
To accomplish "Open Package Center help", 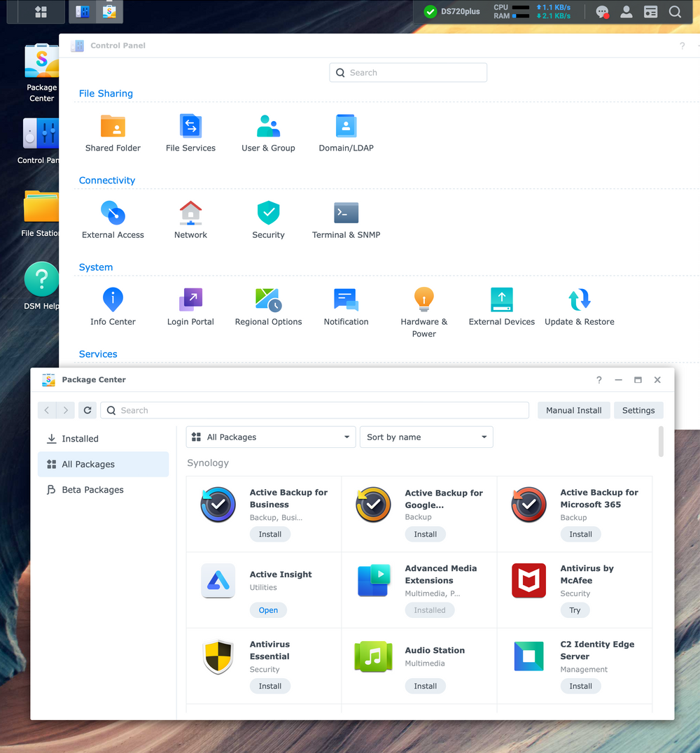I will coord(598,380).
